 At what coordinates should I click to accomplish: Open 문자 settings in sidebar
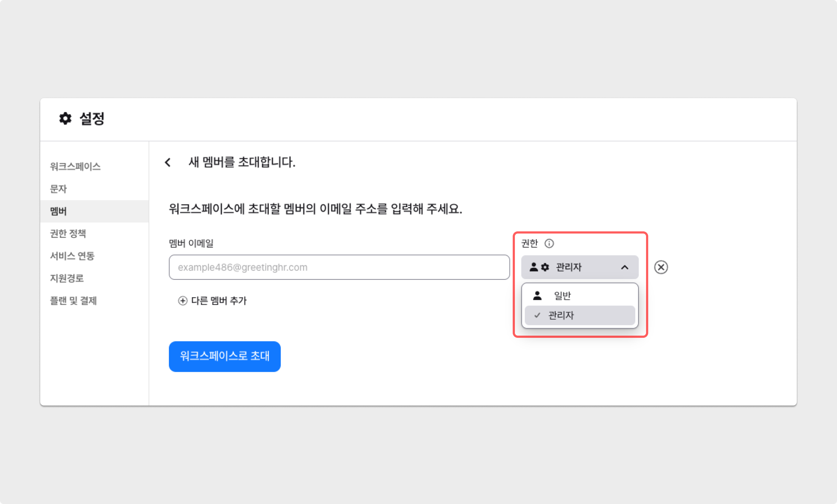[58, 189]
